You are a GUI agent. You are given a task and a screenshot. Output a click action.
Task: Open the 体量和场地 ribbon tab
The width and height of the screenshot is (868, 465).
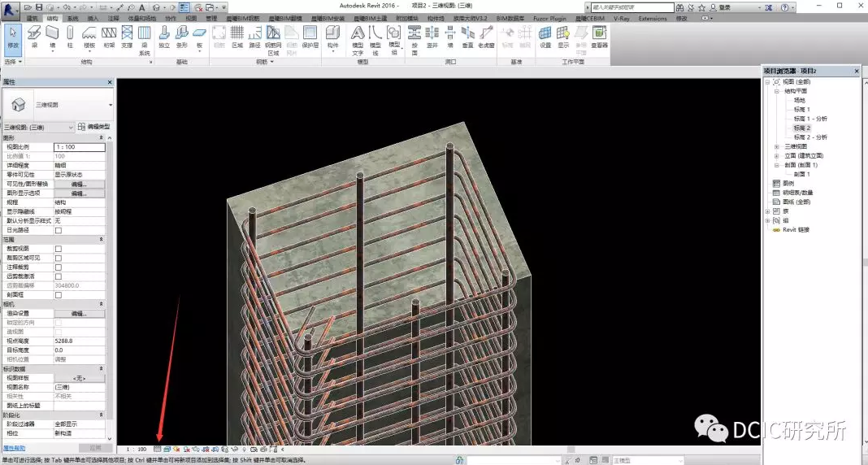[141, 18]
